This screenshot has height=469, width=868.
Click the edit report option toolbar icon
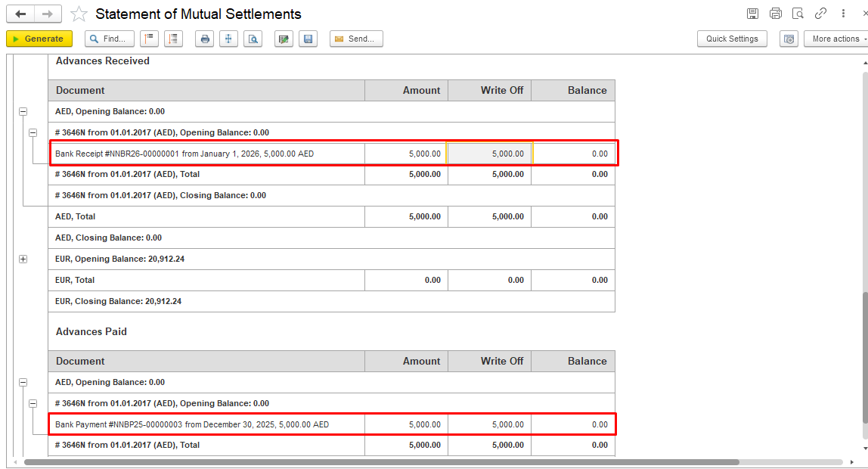[x=284, y=39]
